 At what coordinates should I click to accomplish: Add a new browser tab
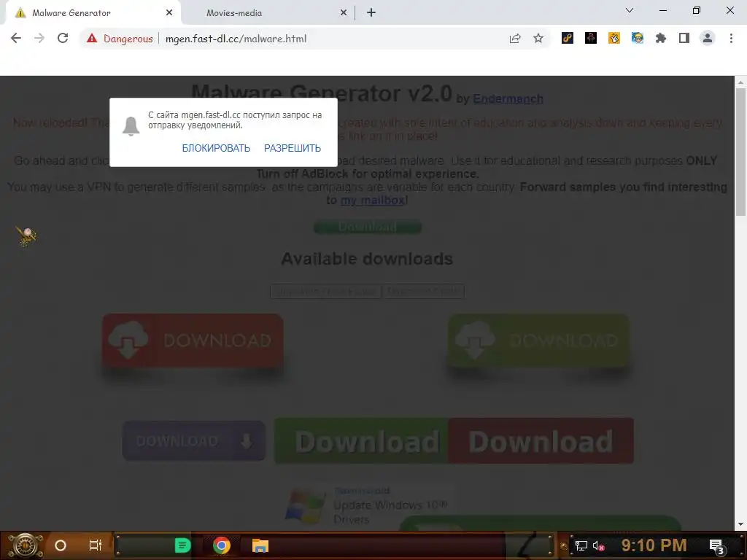click(x=371, y=13)
